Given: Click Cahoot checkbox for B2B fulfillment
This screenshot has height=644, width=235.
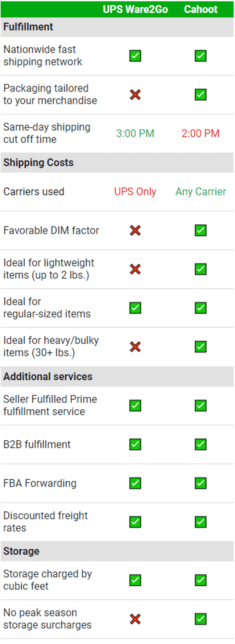Looking at the screenshot, I should tap(200, 444).
